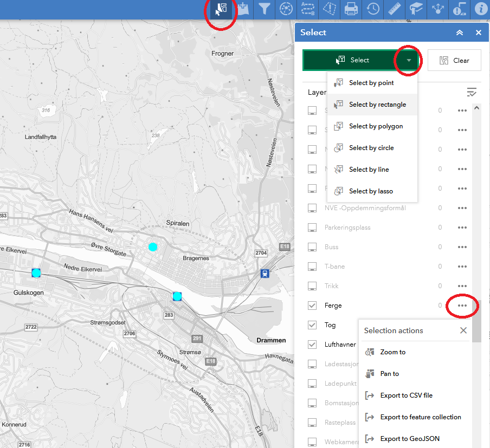Open ellipsis menu for Ferge layer
The height and width of the screenshot is (448, 490).
pos(462,306)
